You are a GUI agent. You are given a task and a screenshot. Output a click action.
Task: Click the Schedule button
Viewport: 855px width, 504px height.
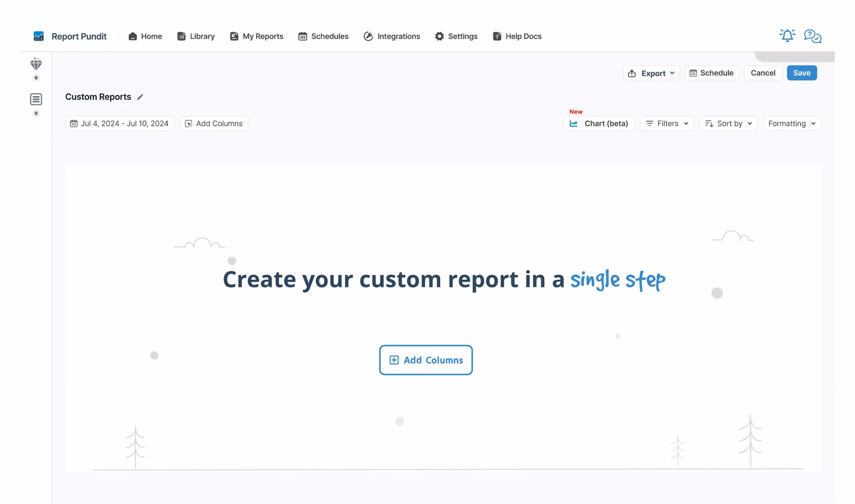tap(712, 73)
